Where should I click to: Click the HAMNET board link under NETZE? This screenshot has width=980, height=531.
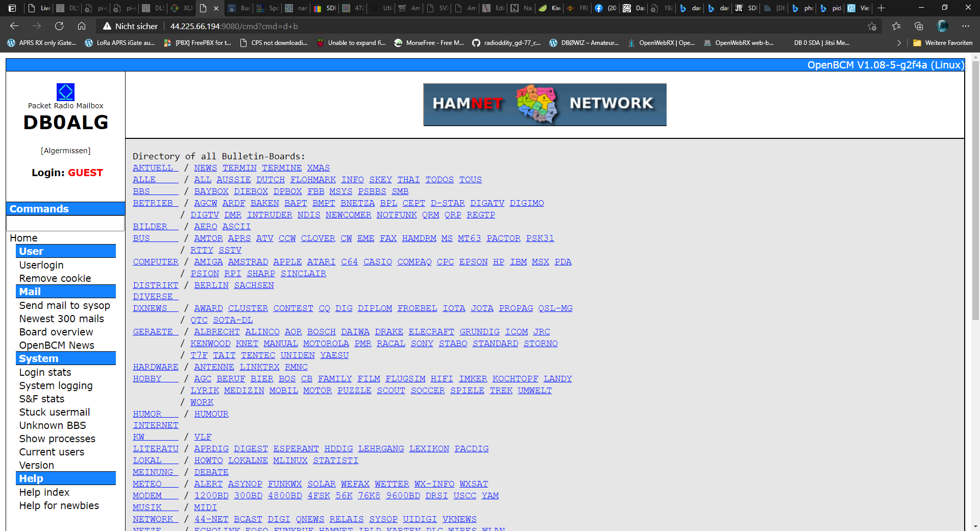pyautogui.click(x=335, y=528)
